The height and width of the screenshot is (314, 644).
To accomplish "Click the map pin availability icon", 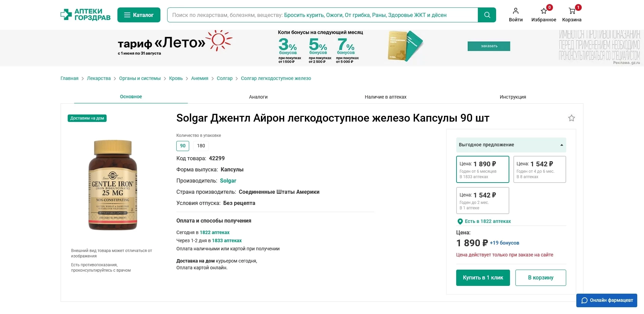I will pos(460,222).
